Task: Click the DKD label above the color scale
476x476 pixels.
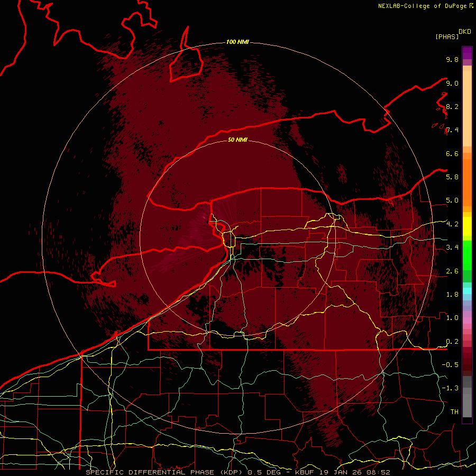Action: tap(465, 32)
